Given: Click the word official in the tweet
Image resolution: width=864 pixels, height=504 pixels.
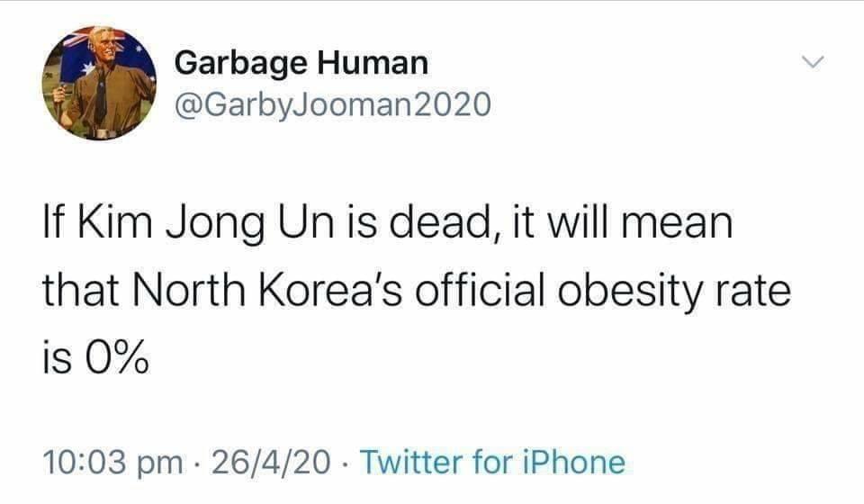Looking at the screenshot, I should click(x=480, y=290).
